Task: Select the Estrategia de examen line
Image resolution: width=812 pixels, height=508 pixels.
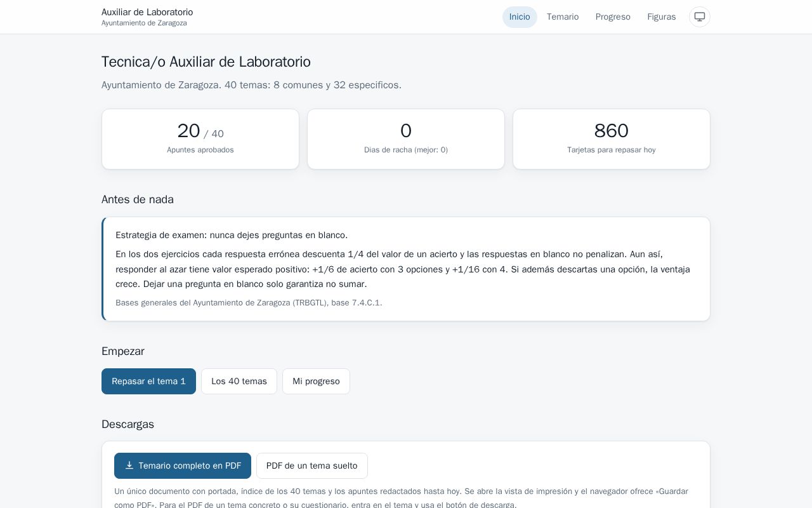Action: 232,236
